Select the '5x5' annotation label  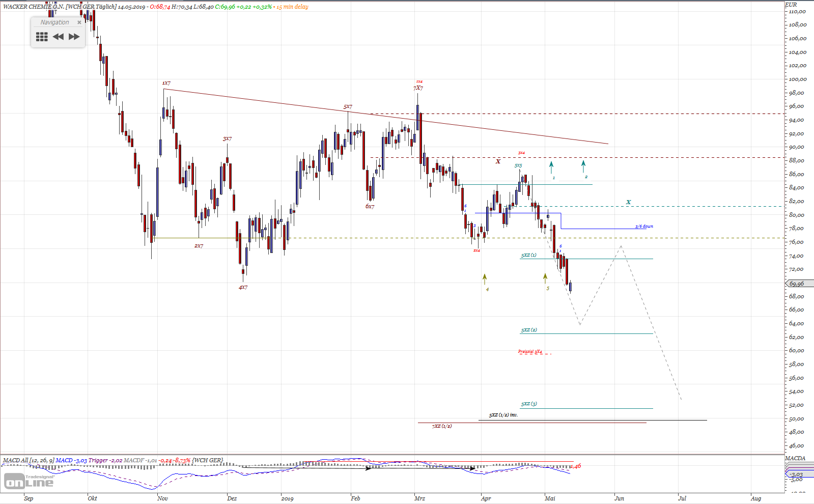coord(518,166)
